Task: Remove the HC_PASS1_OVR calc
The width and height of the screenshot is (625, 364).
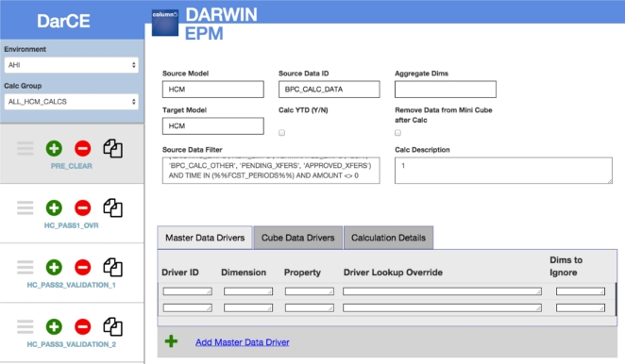Action: 82,207
